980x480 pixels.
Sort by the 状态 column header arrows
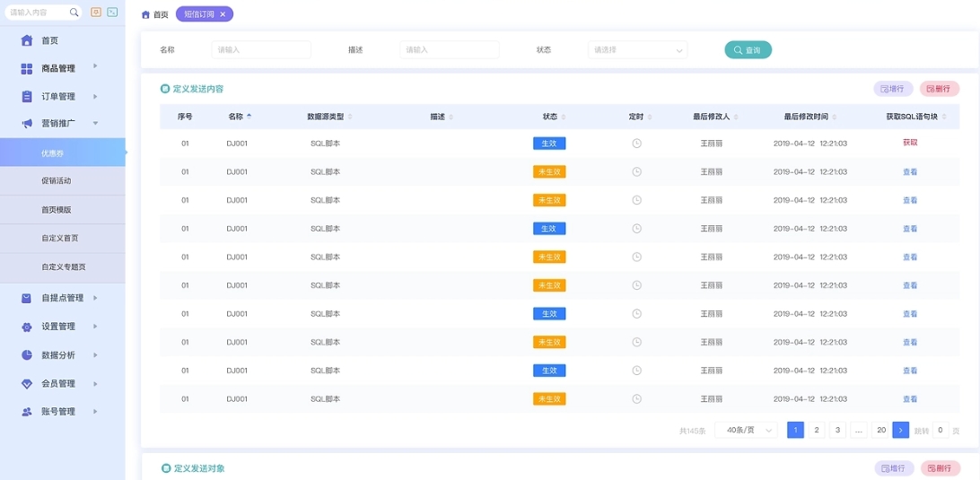pyautogui.click(x=564, y=117)
